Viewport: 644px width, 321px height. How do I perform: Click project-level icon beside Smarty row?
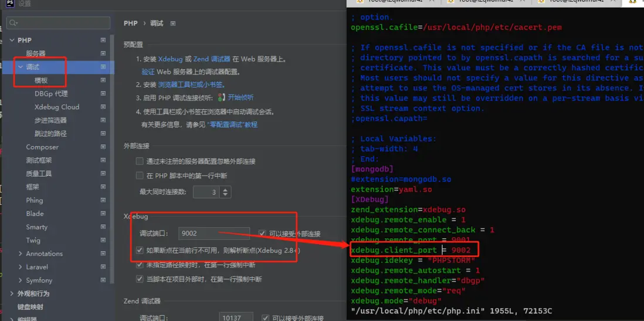(x=103, y=227)
